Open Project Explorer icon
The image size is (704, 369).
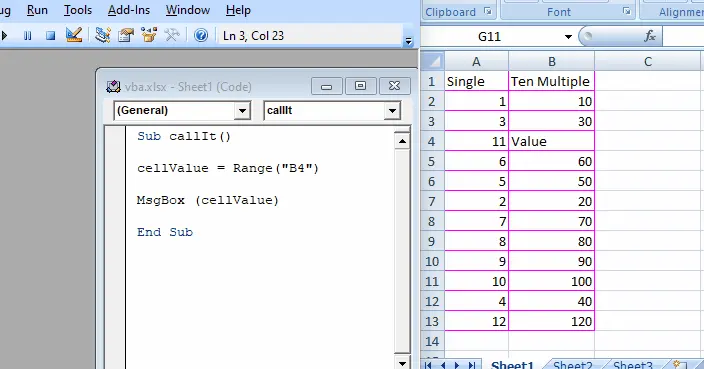[103, 35]
